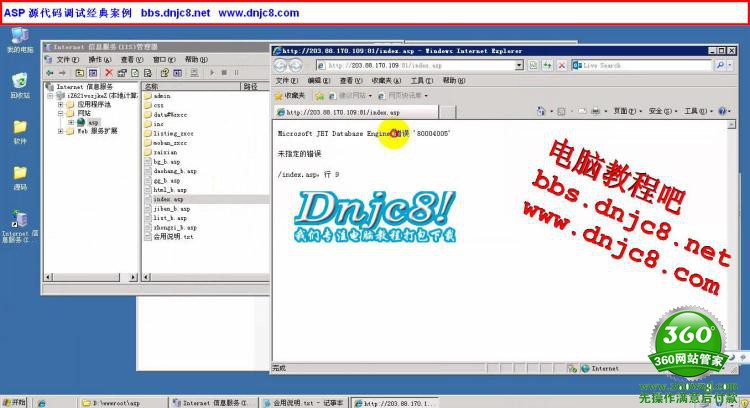Click the red delete X in IIS toolbar

coord(109,73)
